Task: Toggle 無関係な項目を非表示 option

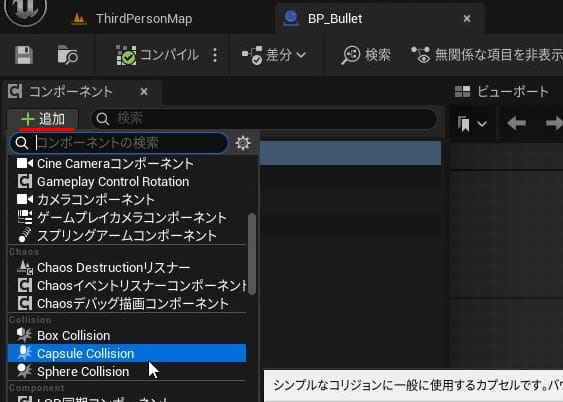Action: 487,55
